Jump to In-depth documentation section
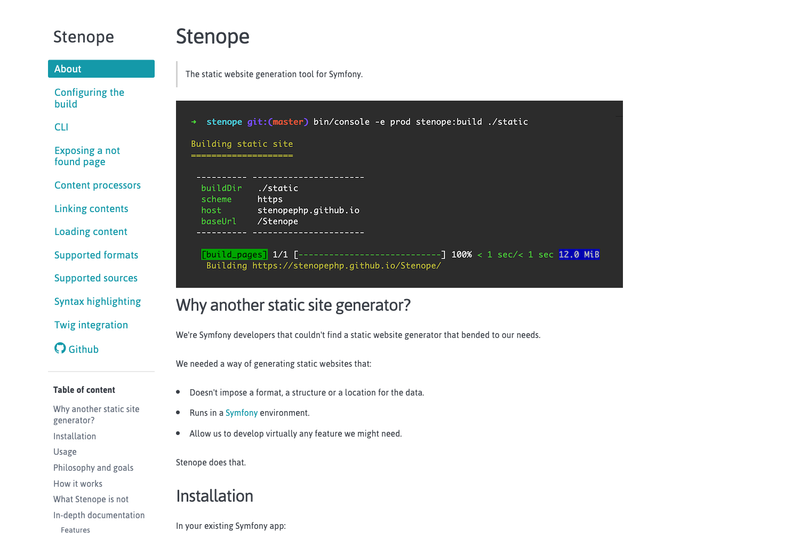Viewport: 800px width, 533px height. 99,515
